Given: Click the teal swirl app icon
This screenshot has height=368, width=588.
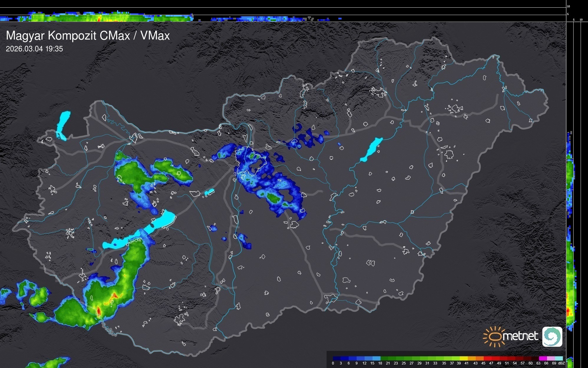Looking at the screenshot, I should tap(552, 336).
